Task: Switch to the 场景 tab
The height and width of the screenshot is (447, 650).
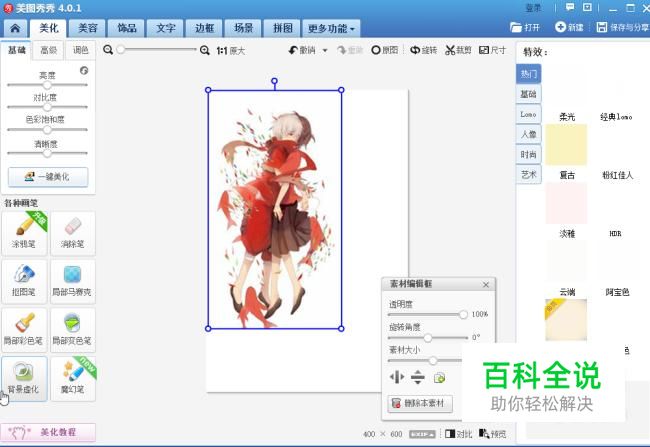Action: pos(243,28)
